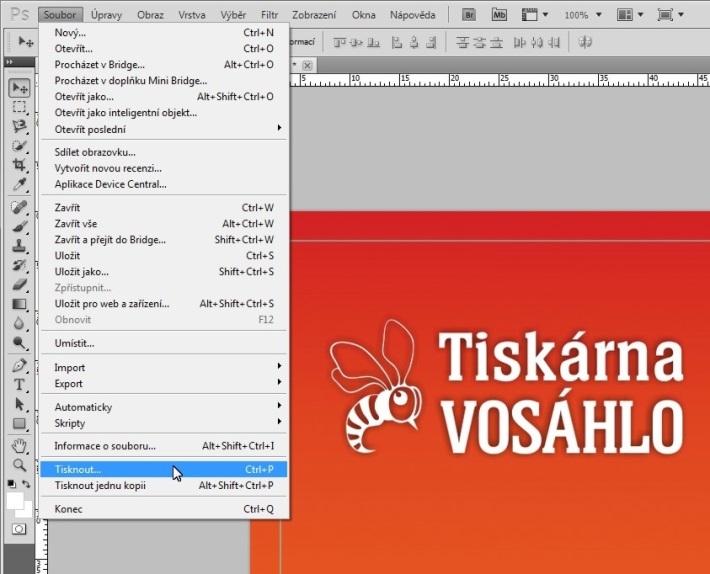Select the Dodge tool
710x574 pixels.
click(19, 343)
